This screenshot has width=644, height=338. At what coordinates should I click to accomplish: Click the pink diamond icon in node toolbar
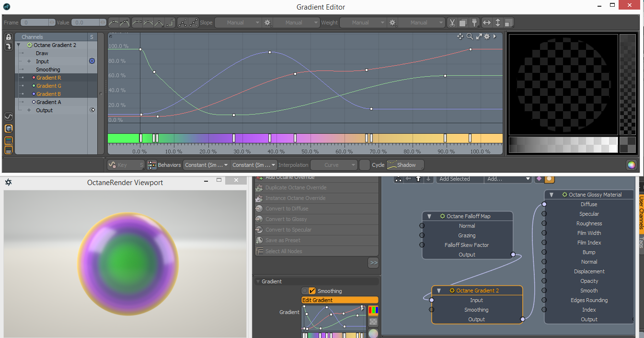539,179
